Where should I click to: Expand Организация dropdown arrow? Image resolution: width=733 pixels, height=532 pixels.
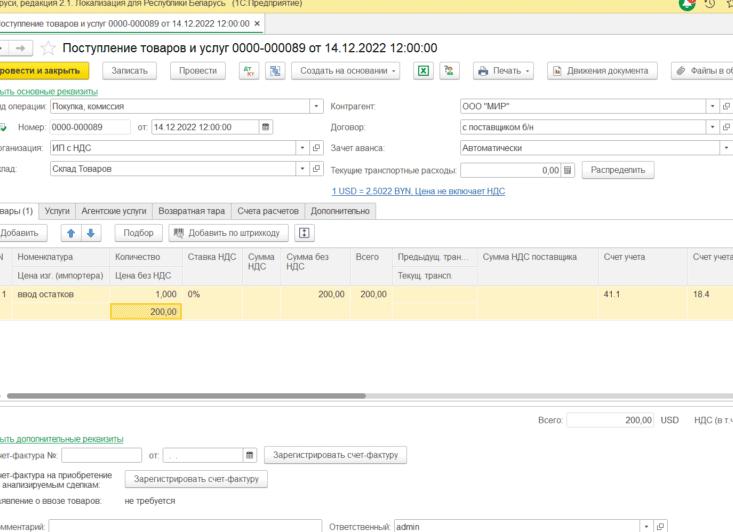(x=302, y=148)
